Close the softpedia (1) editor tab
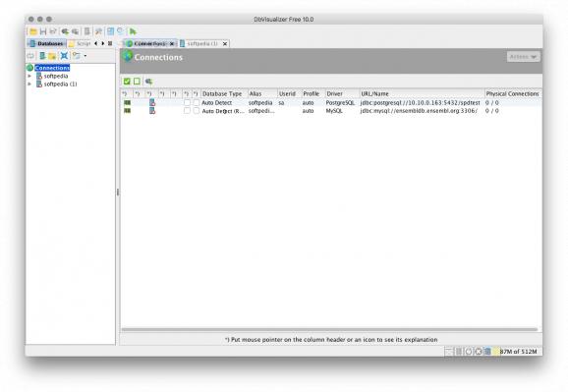568x392 pixels. click(x=225, y=44)
